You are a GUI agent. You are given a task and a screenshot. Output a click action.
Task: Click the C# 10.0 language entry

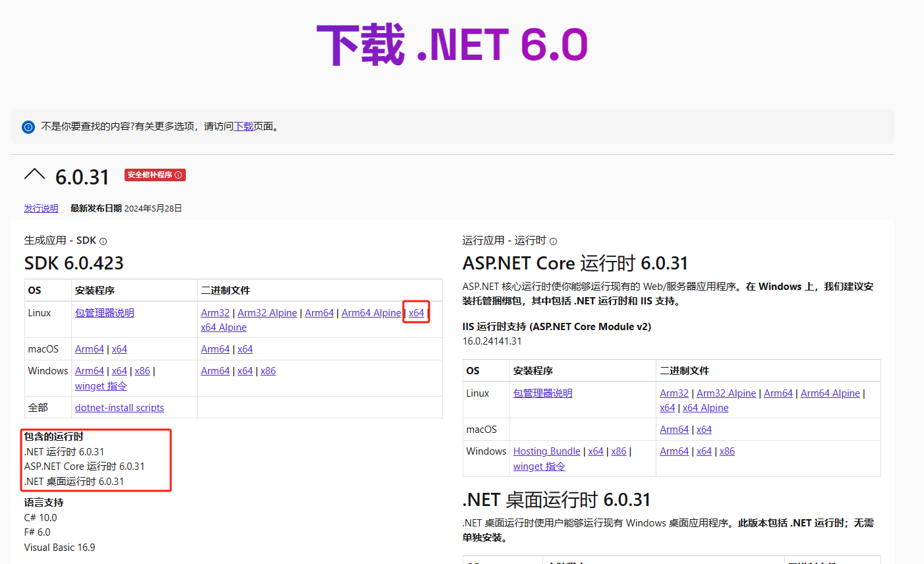tap(40, 518)
